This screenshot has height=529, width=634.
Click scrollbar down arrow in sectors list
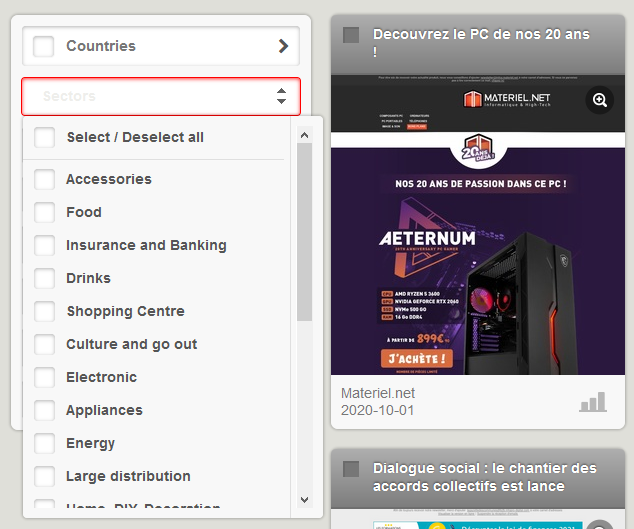[x=305, y=500]
